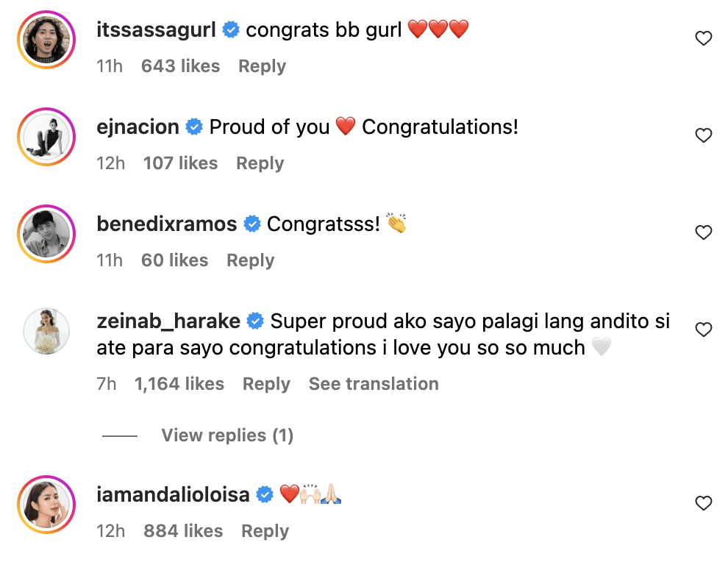Screen dimensions: 728x562
Task: Tap heart icon on benedixramos's comment
Action: [x=704, y=232]
